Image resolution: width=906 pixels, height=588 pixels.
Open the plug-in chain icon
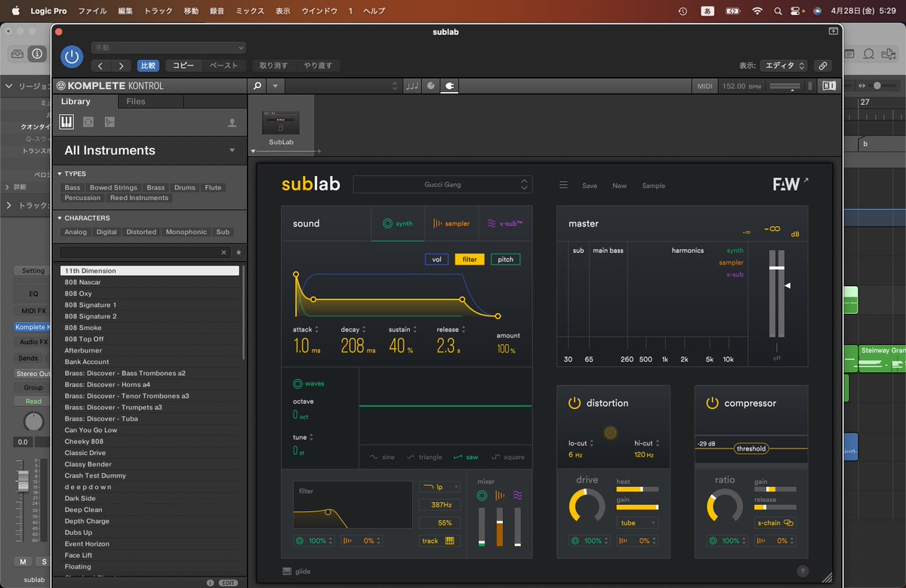[x=449, y=86]
